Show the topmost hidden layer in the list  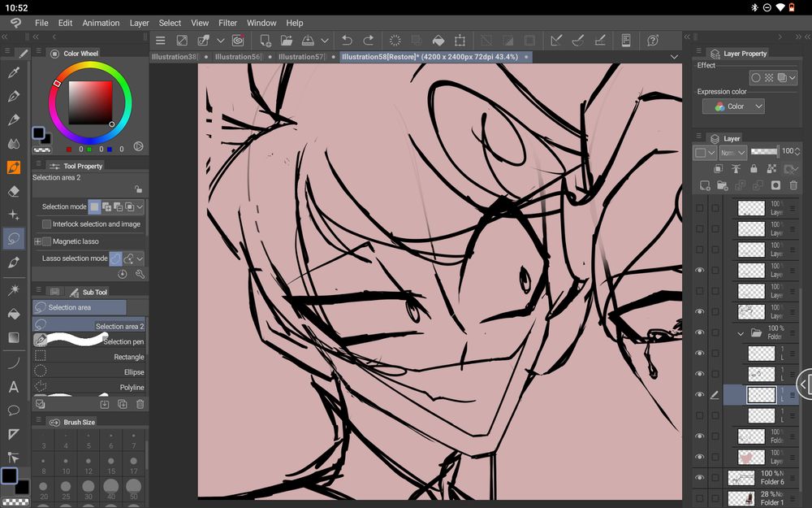click(700, 208)
